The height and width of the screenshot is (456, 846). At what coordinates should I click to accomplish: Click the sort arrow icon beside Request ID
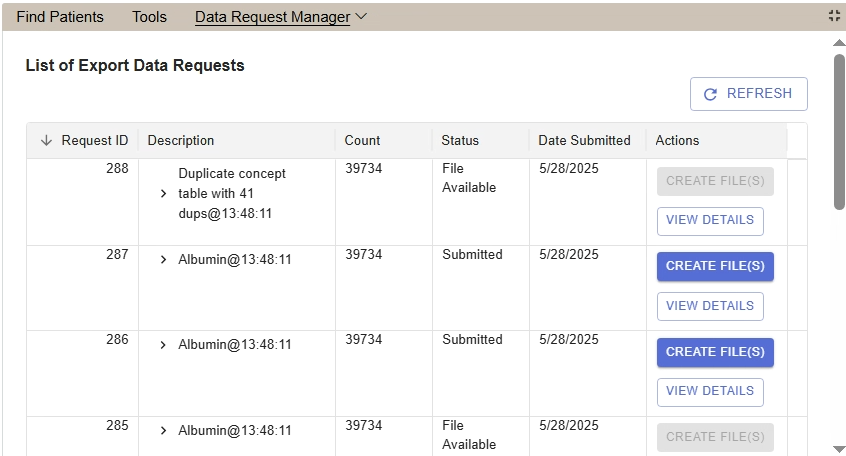tap(46, 141)
